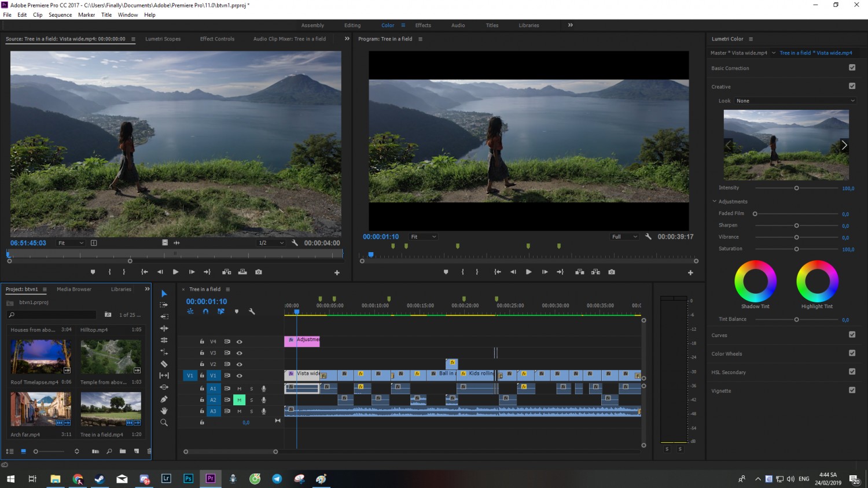
Task: Select the Pen tool in the tools panel
Action: point(164,399)
